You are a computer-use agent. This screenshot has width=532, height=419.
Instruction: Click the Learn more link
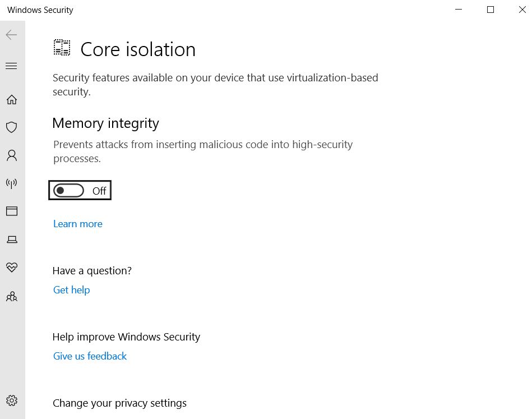pos(78,224)
